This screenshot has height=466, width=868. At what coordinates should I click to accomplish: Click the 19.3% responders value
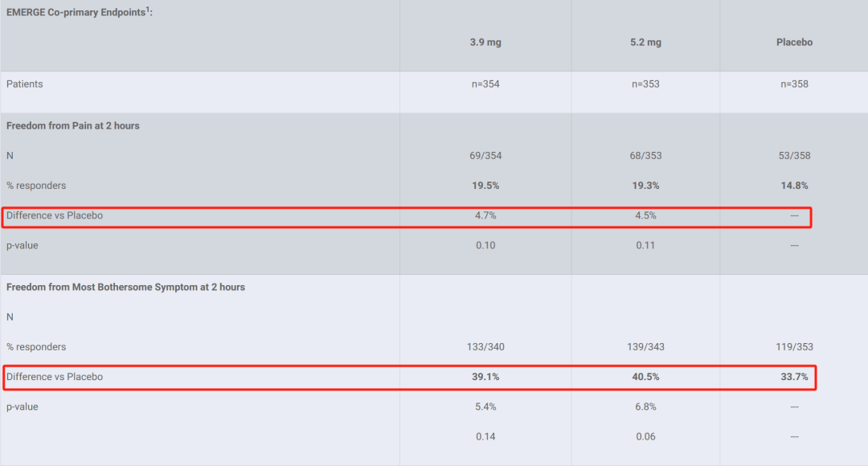645,186
